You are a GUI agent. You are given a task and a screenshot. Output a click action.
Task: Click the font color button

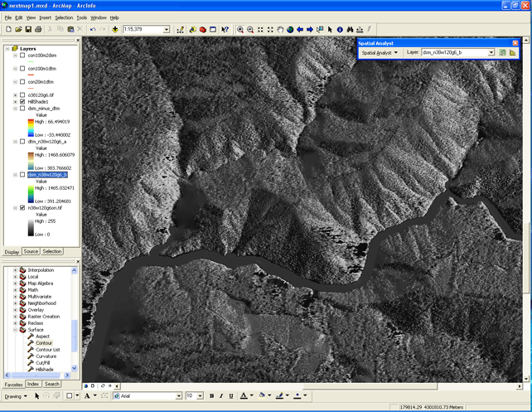[244, 395]
